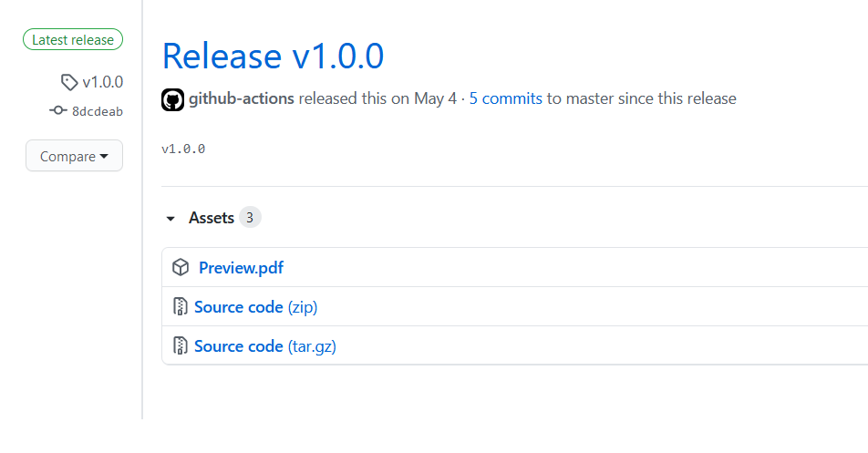The height and width of the screenshot is (453, 868).
Task: Click the commit icon next to 8dcdeab
Action: point(57,111)
